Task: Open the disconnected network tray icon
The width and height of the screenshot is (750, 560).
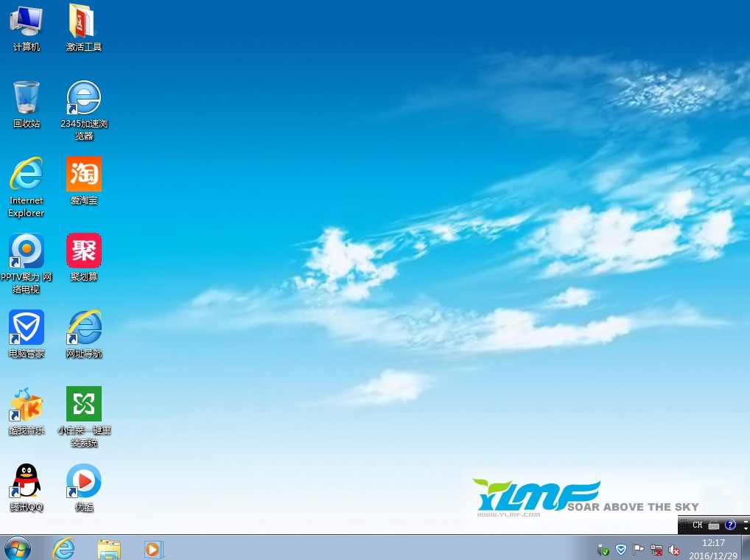Action: pyautogui.click(x=656, y=550)
